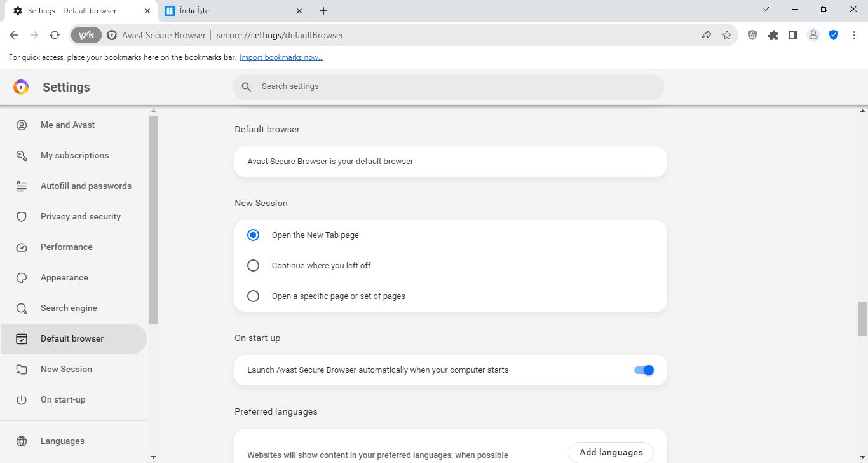Click the Preferred languages heading
Image resolution: width=868 pixels, height=463 pixels.
pyautogui.click(x=276, y=411)
